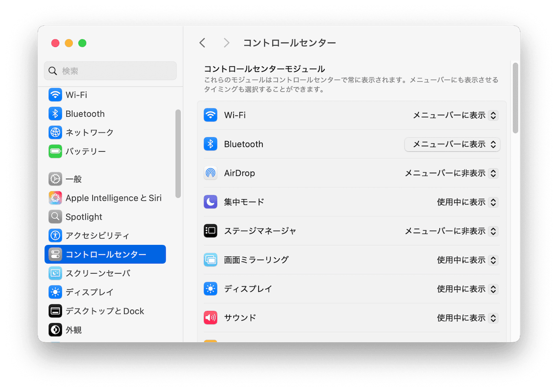
Task: Select コントロールセンター in the sidebar
Action: point(105,254)
